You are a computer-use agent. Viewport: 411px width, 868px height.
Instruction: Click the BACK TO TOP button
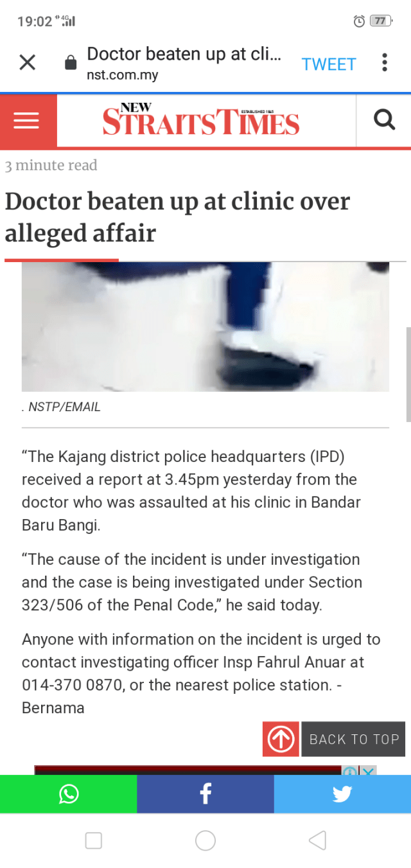pos(354,739)
